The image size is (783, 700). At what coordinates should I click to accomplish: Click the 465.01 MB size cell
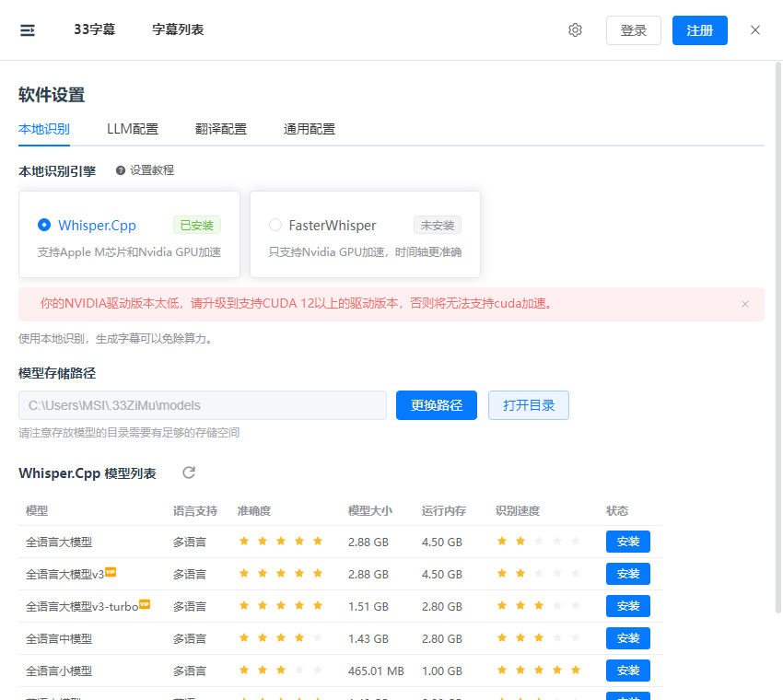point(376,671)
